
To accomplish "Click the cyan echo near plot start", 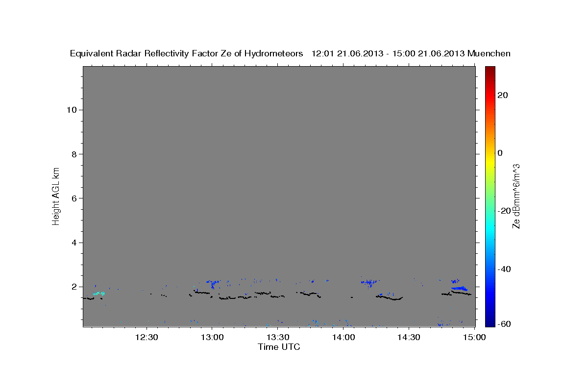I will tap(98, 294).
